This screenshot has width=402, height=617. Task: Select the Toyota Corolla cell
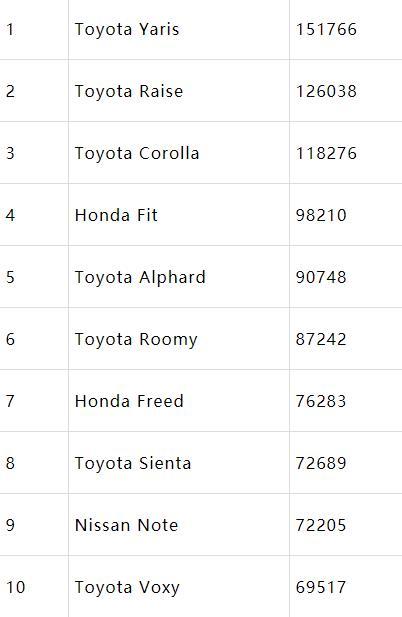point(179,153)
